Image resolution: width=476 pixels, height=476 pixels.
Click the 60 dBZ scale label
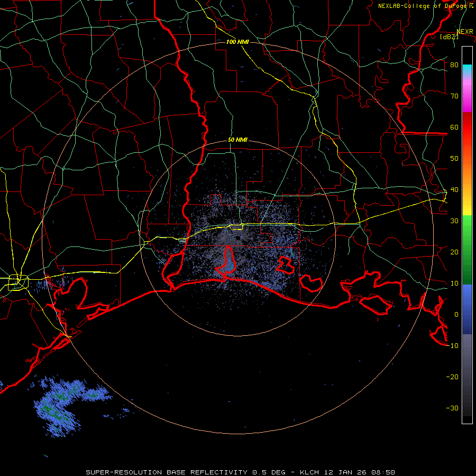point(454,127)
